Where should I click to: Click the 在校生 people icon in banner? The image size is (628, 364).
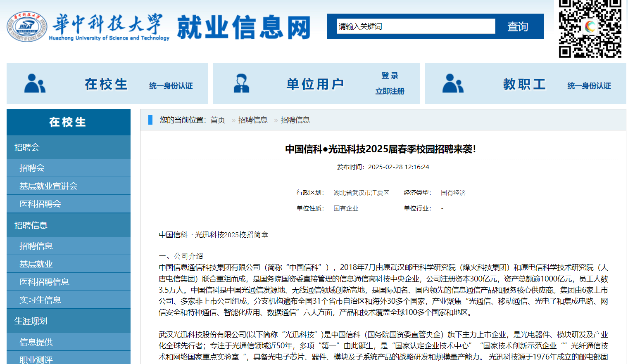click(35, 83)
